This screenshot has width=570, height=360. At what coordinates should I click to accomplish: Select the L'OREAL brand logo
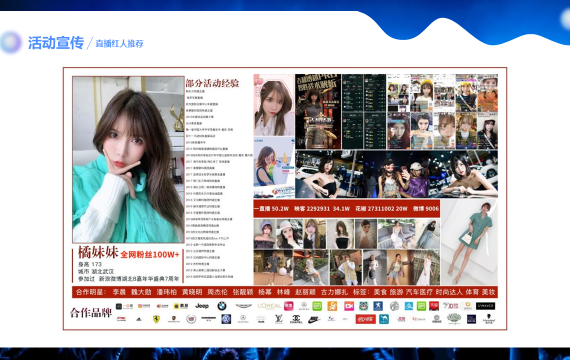tap(269, 306)
